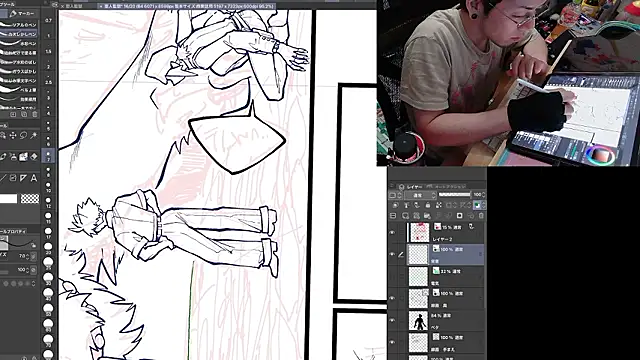The width and height of the screenshot is (640, 360).
Task: Click brush size dynamics settings button
Action: click(33, 256)
